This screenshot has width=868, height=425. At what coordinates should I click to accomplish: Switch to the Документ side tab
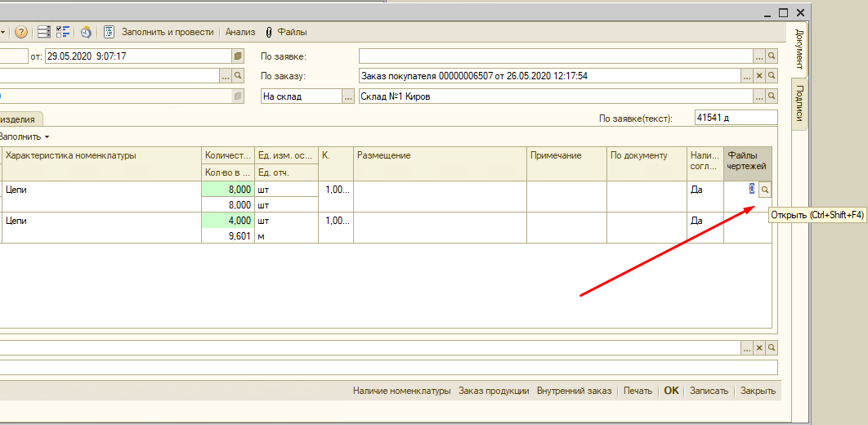(x=799, y=49)
